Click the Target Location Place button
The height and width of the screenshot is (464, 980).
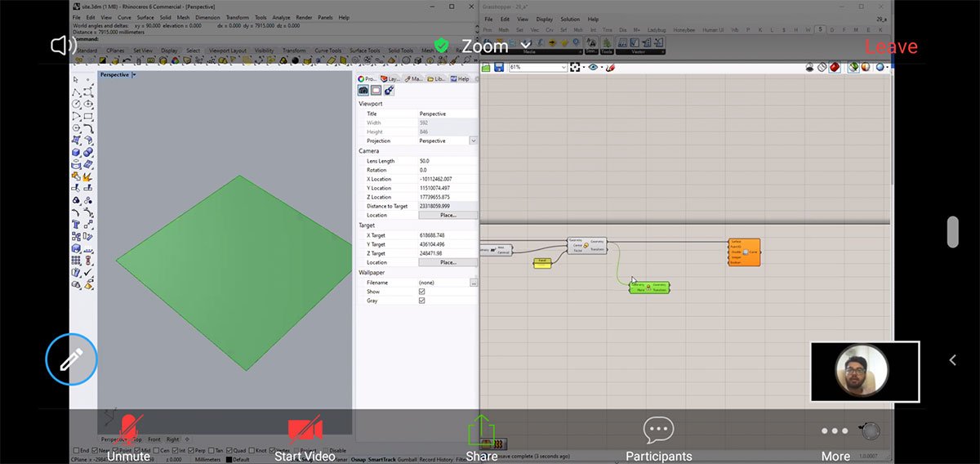tap(448, 263)
